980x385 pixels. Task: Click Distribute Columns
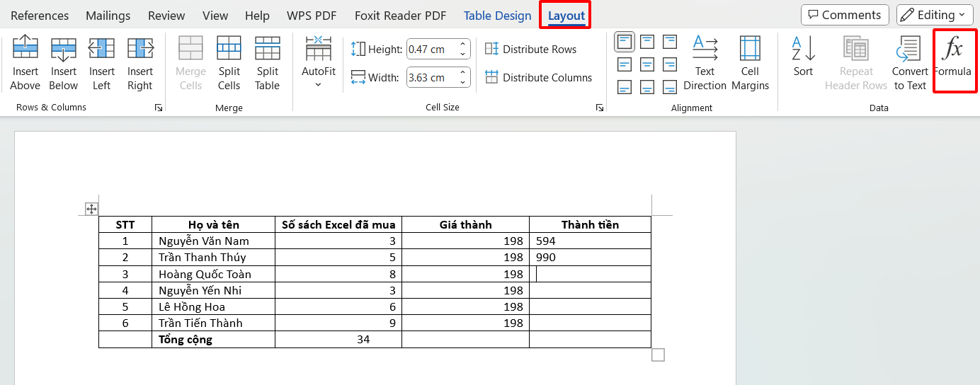coord(539,77)
